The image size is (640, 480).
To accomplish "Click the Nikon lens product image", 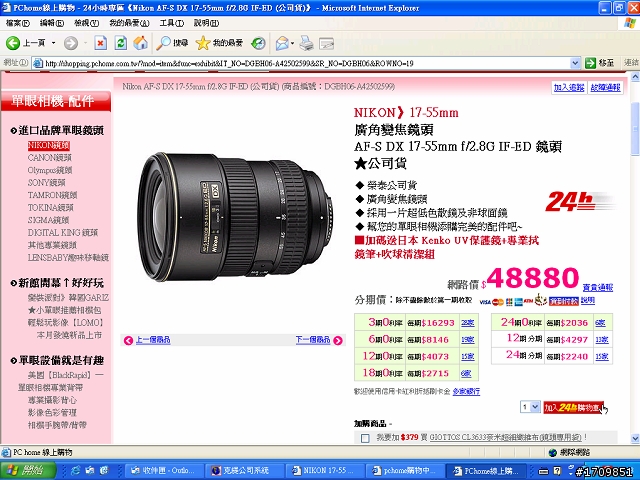I will (x=236, y=216).
